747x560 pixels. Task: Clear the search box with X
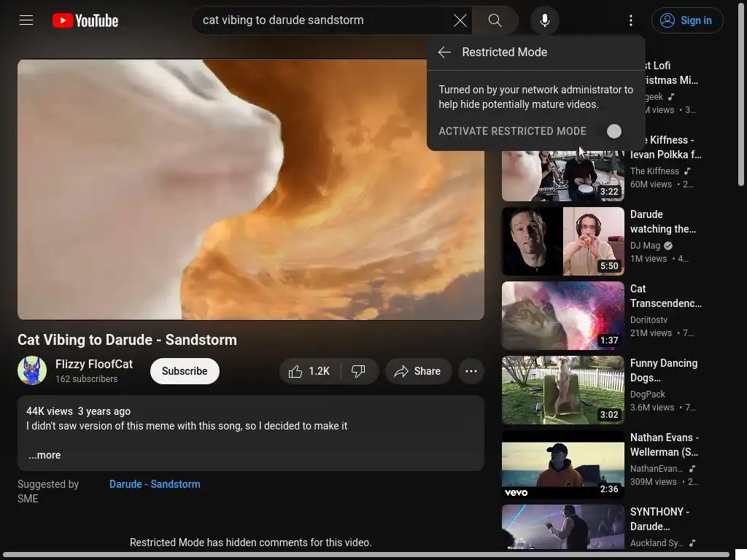(x=460, y=20)
